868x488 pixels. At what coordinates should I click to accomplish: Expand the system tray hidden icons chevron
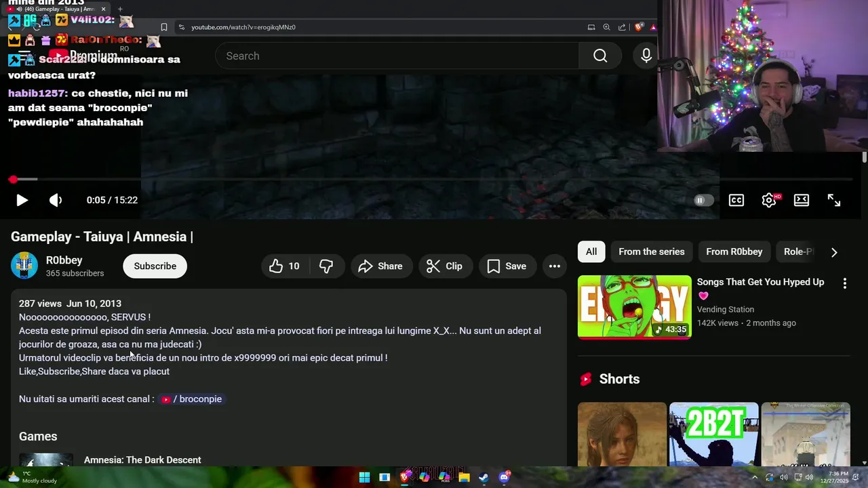(755, 477)
